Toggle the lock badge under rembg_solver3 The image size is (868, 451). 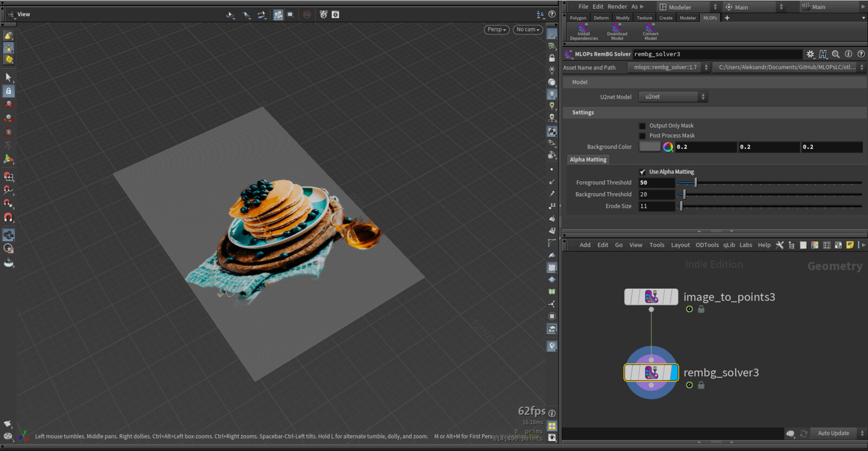(x=701, y=385)
